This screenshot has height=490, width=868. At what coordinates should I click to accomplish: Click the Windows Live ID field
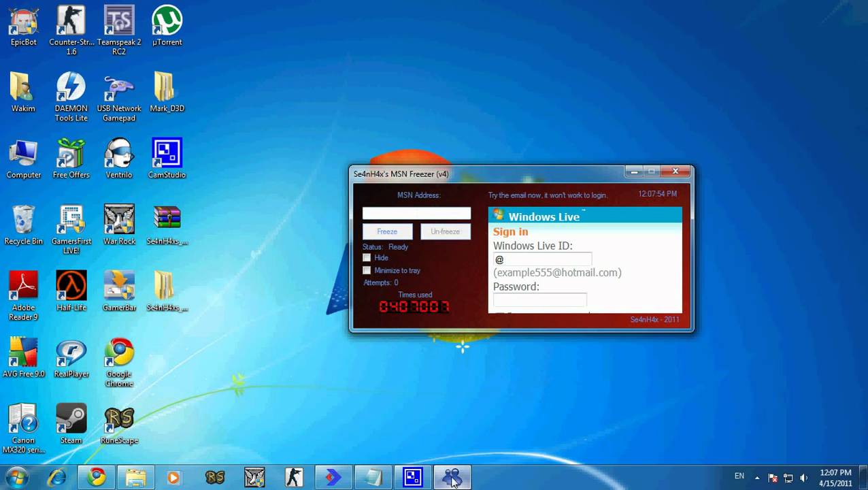click(542, 259)
